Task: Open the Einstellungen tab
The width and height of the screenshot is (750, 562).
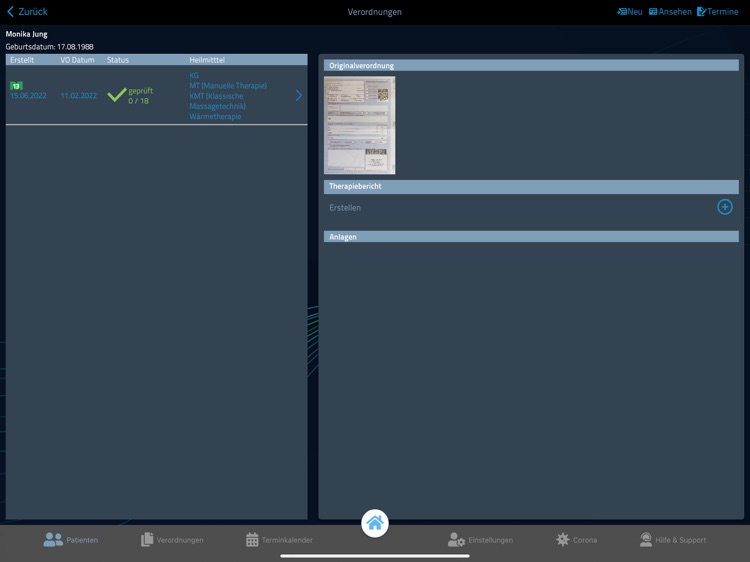Action: coord(480,540)
